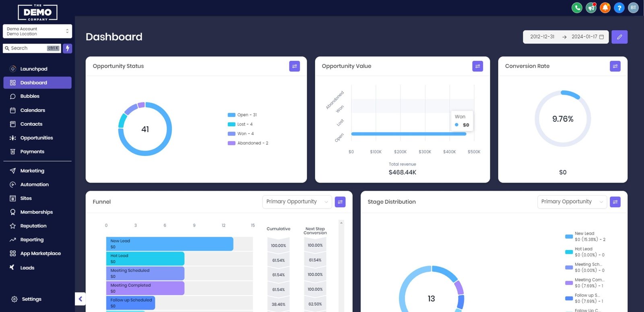Expand the Funnel Primary Opportunity dropdown
644x312 pixels.
297,202
